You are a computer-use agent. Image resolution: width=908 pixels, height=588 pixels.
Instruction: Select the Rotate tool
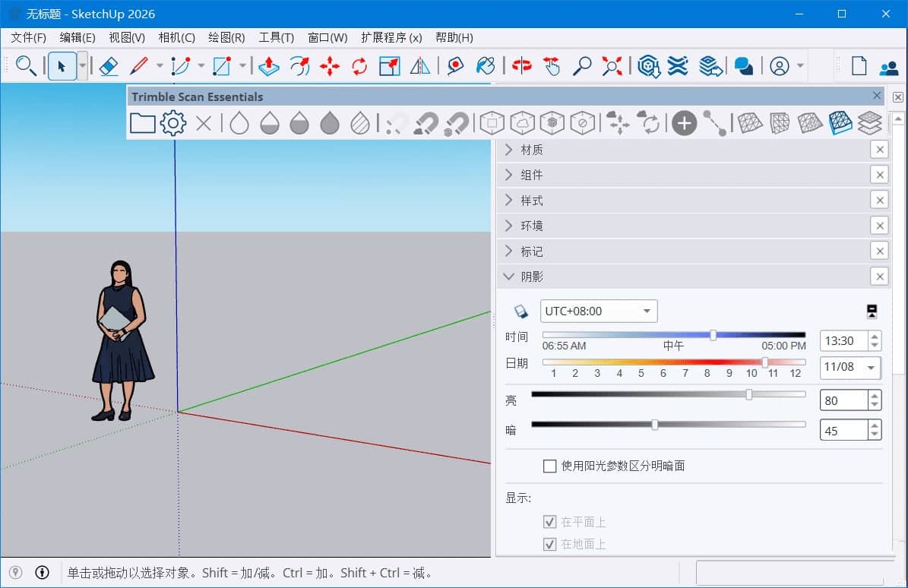tap(359, 66)
